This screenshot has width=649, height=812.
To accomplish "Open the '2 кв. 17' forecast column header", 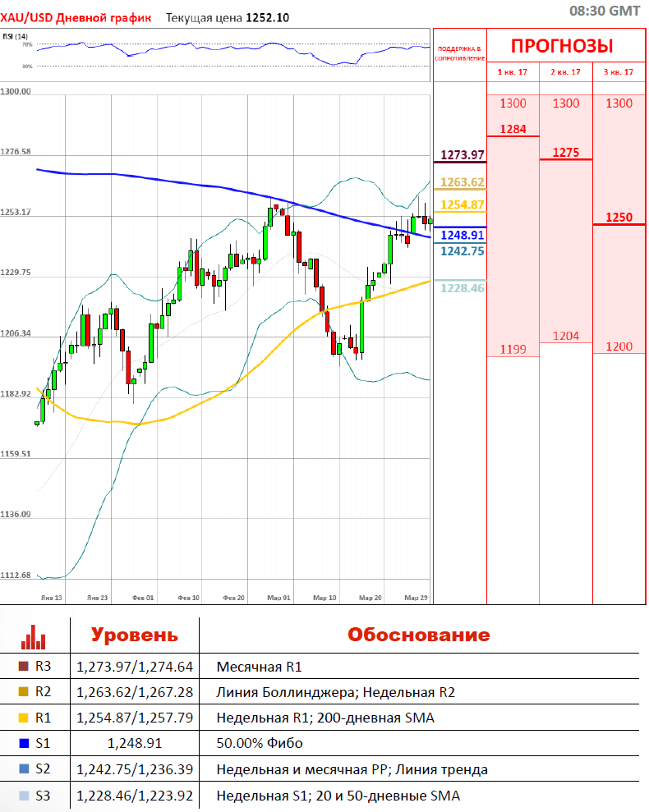I will [x=565, y=72].
